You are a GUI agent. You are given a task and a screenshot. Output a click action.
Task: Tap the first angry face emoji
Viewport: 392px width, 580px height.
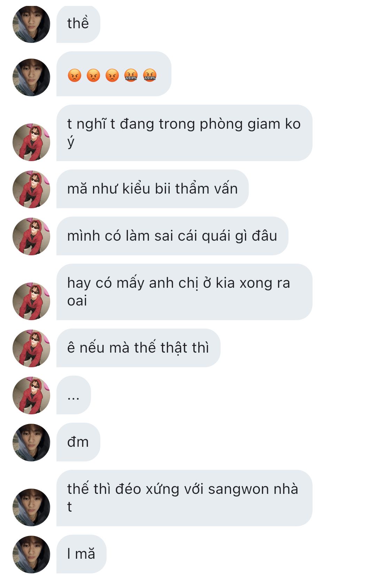point(75,75)
